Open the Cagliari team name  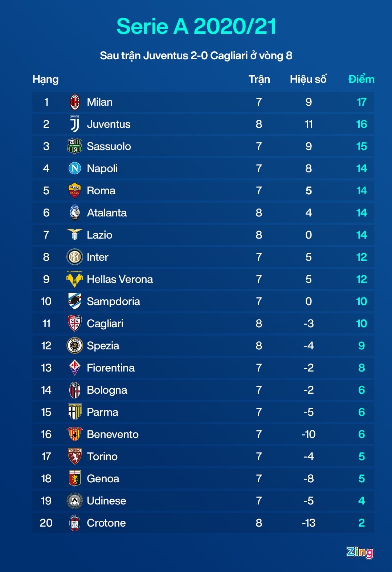[x=105, y=324]
